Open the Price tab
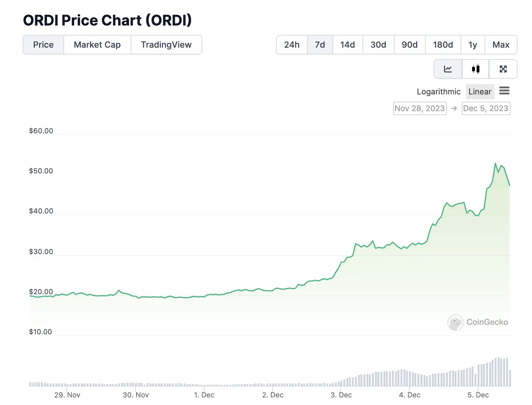The image size is (532, 405). pos(43,45)
